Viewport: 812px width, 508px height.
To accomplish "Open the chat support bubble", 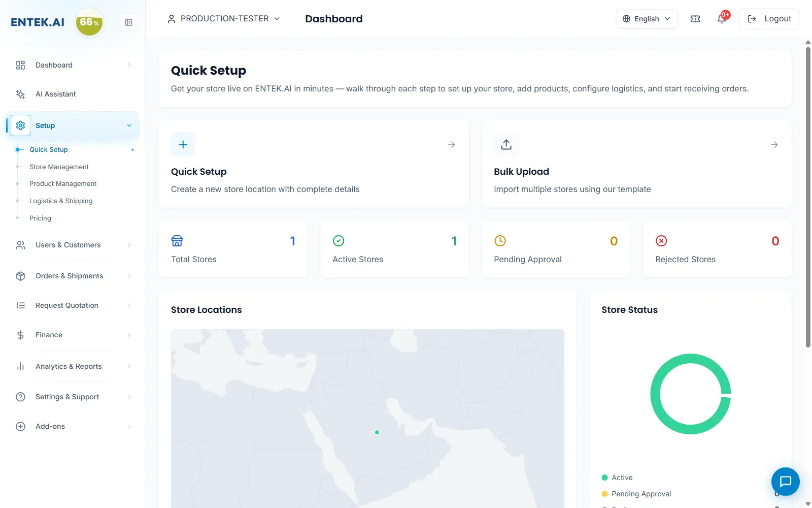I will 785,481.
